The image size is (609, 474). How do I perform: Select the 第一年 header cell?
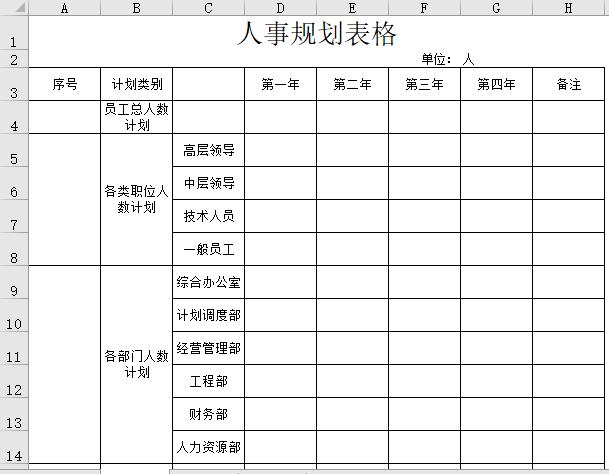[280, 85]
